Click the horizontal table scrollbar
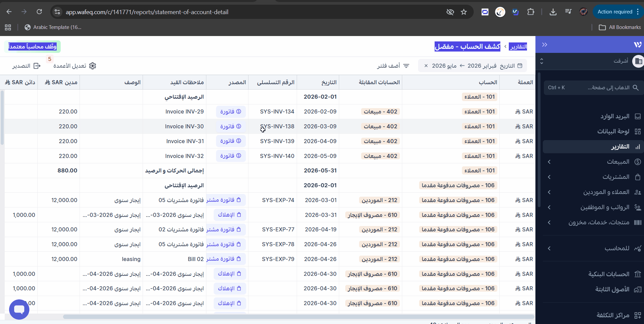644x324 pixels. (x=298, y=317)
